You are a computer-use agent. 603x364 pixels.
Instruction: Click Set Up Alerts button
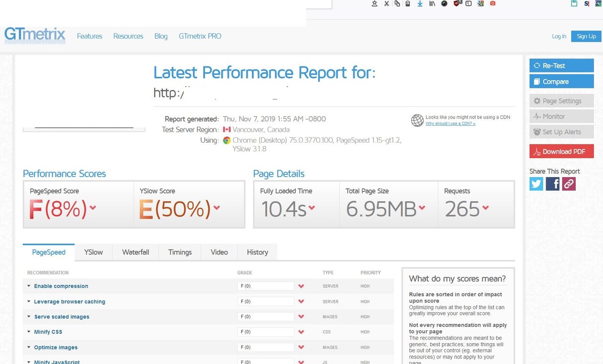[x=562, y=132]
